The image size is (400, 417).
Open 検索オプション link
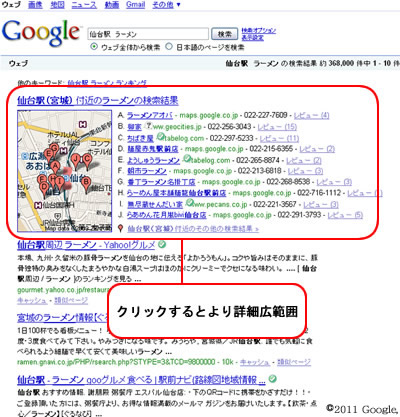259,31
